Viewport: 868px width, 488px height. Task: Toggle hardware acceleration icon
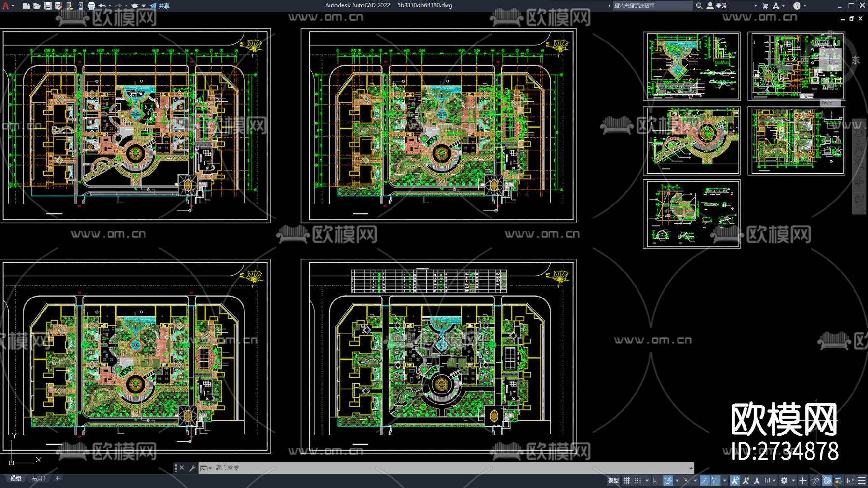coord(827,480)
